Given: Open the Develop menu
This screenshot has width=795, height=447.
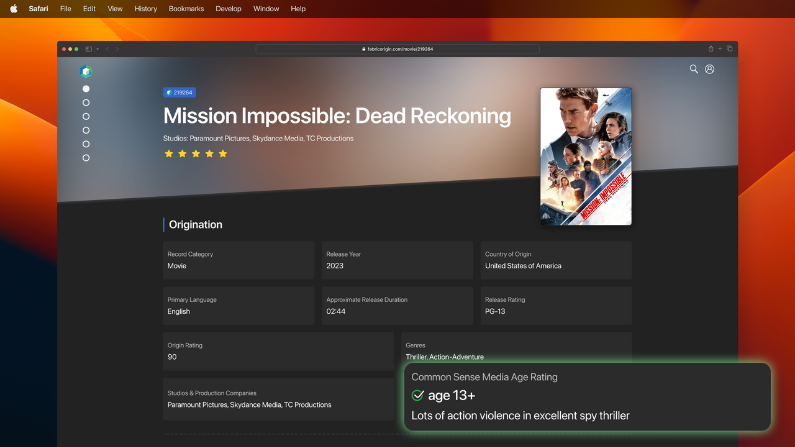Looking at the screenshot, I should pos(228,9).
